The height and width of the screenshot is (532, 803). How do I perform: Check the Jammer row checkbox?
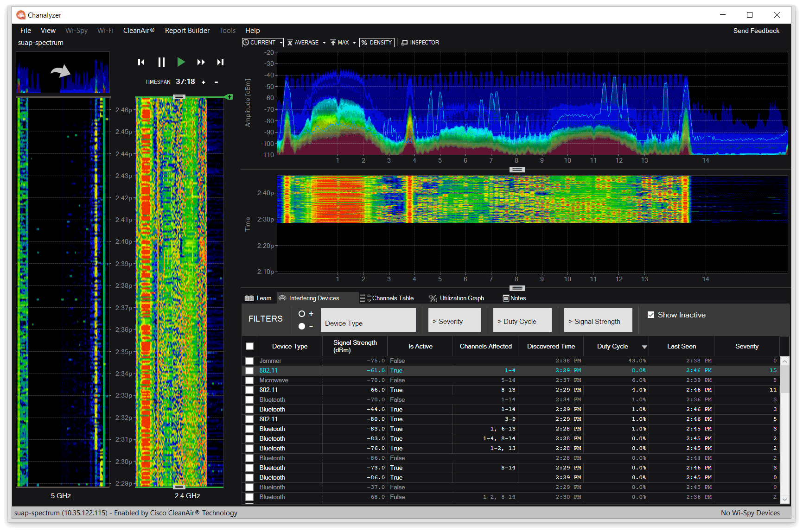tap(249, 361)
